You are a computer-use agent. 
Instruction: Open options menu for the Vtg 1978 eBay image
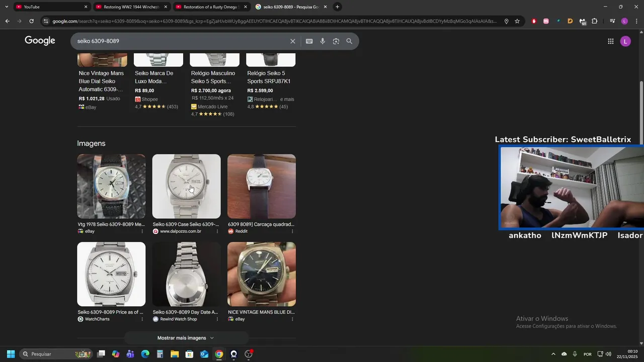[142, 231]
